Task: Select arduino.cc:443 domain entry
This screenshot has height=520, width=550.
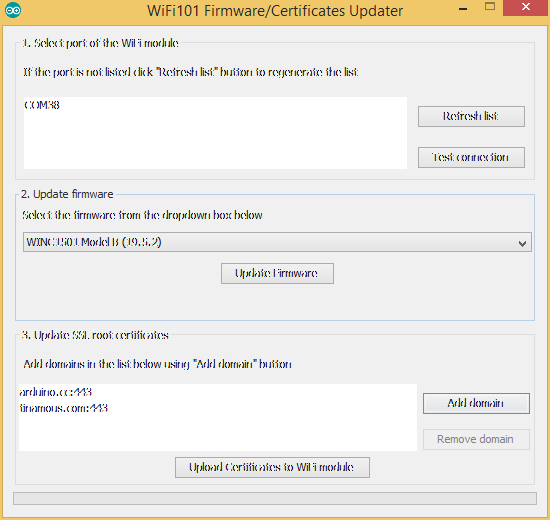Action: 56,392
